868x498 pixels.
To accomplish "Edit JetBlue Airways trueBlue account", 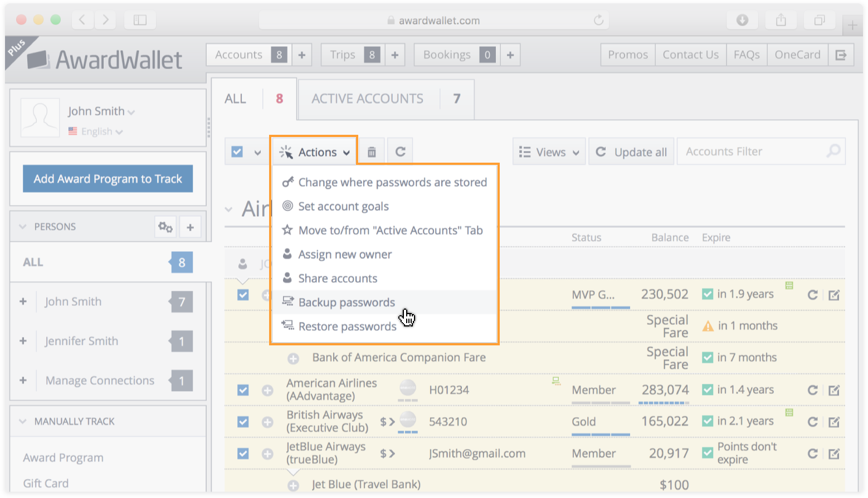I will coord(833,453).
